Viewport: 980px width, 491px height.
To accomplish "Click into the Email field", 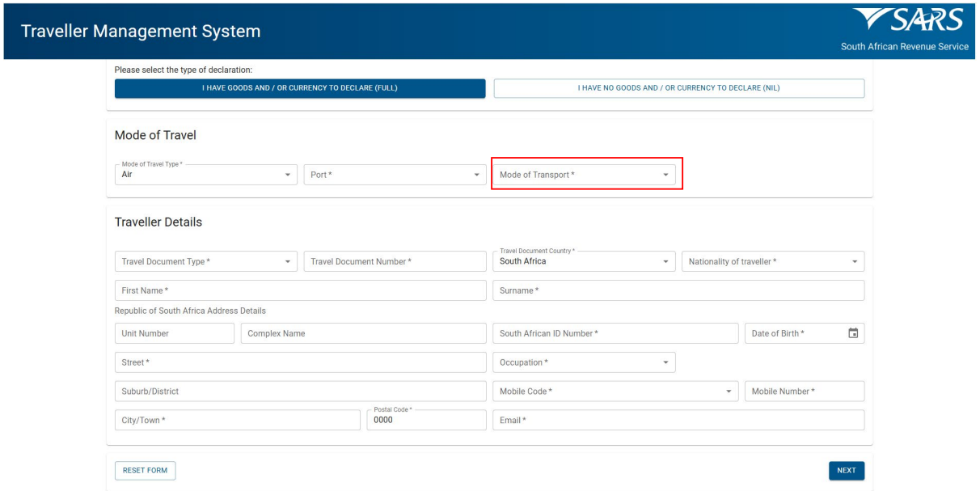I will pyautogui.click(x=678, y=421).
